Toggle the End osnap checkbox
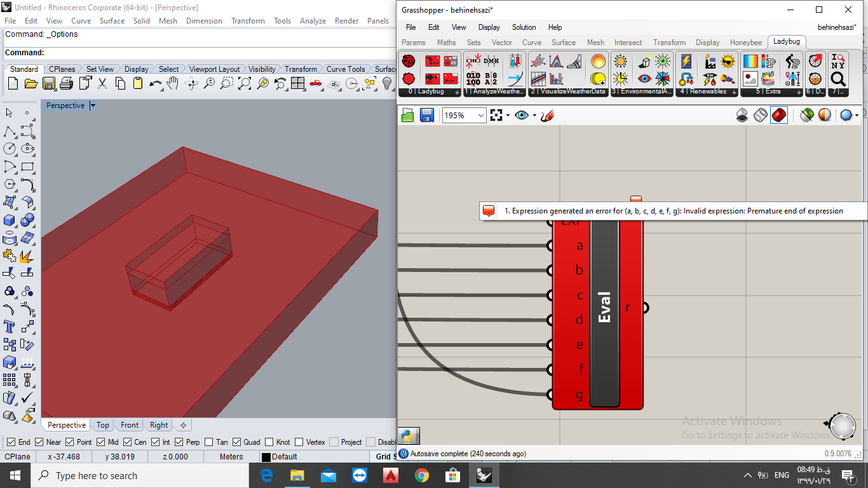The image size is (868, 488). click(x=11, y=442)
